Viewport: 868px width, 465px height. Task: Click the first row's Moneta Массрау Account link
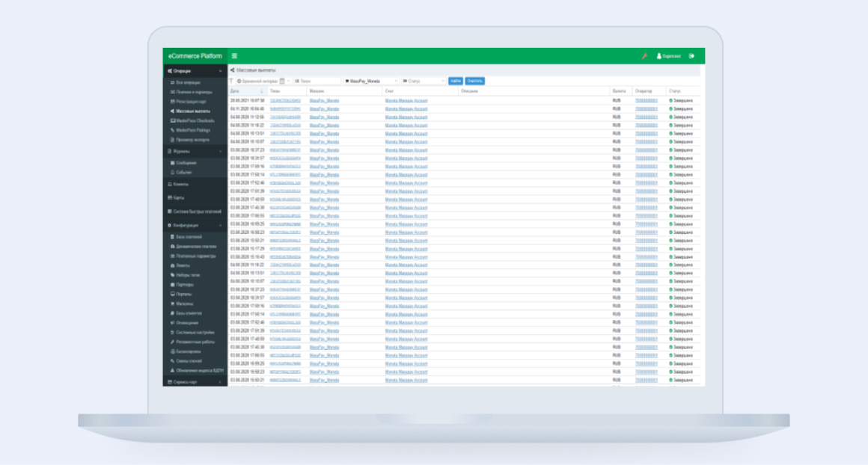point(406,100)
